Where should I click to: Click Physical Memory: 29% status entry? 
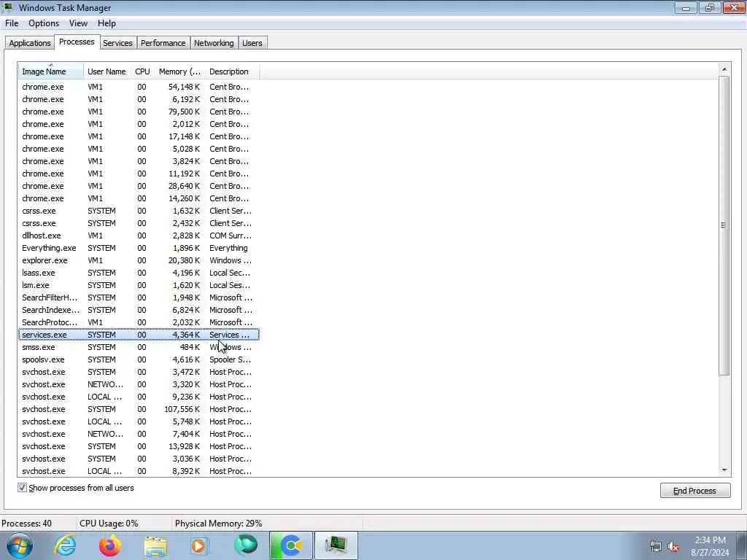tap(219, 524)
